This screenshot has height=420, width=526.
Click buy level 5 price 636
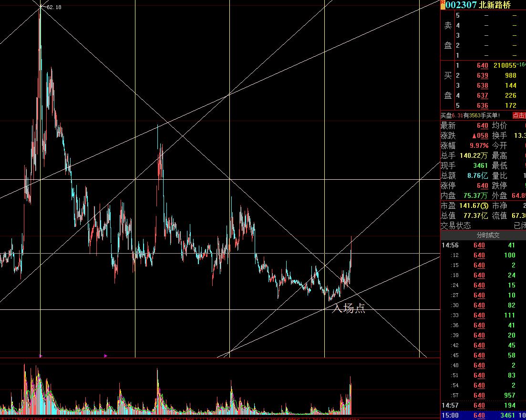(483, 105)
